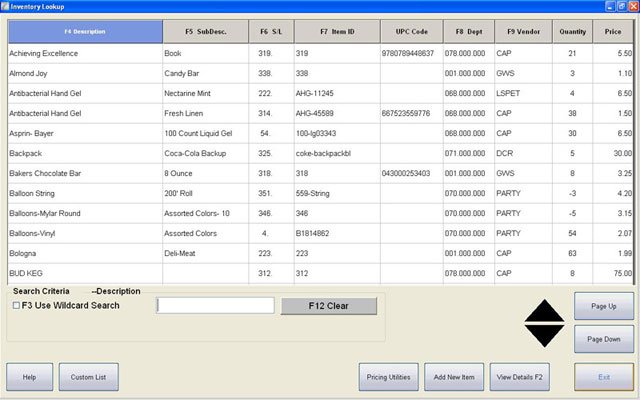Image resolution: width=640 pixels, height=400 pixels.
Task: Click the black down arrow icon
Action: [x=545, y=335]
